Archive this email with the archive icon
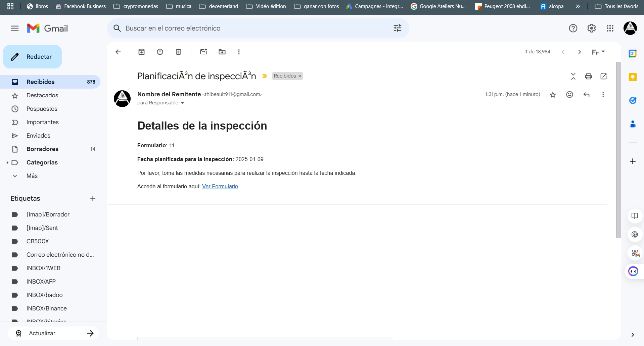Image resolution: width=644 pixels, height=346 pixels. point(141,52)
